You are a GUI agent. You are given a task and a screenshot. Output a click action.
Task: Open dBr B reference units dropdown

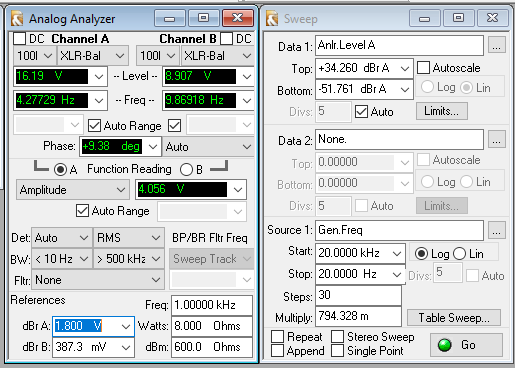click(x=126, y=347)
